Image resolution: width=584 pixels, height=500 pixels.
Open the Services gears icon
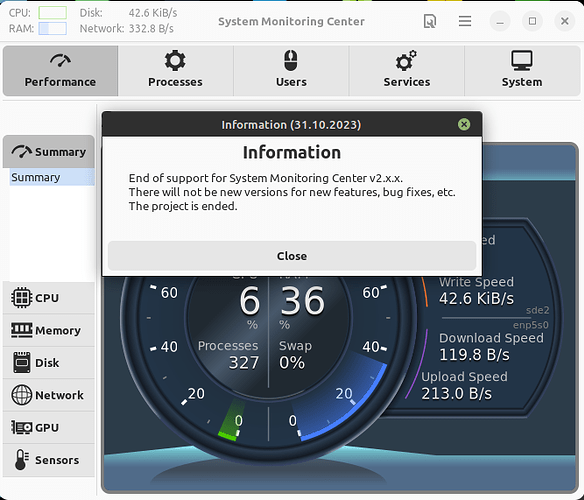406,60
